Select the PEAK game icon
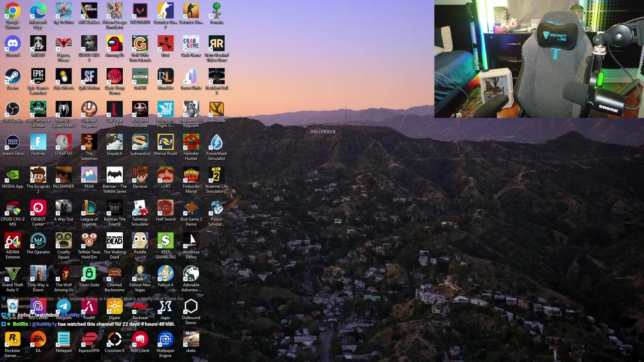The height and width of the screenshot is (362, 644). [x=89, y=177]
